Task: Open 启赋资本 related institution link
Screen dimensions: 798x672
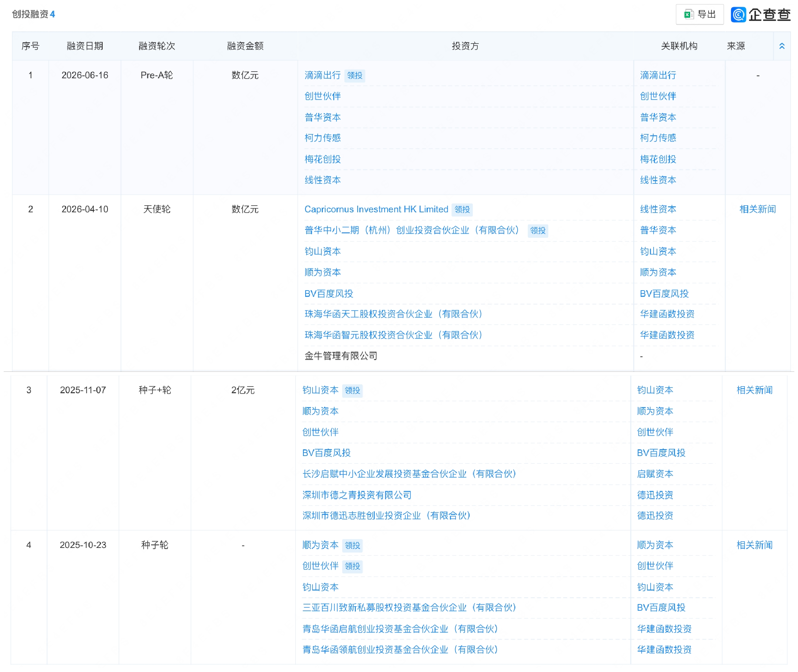Action: (655, 473)
